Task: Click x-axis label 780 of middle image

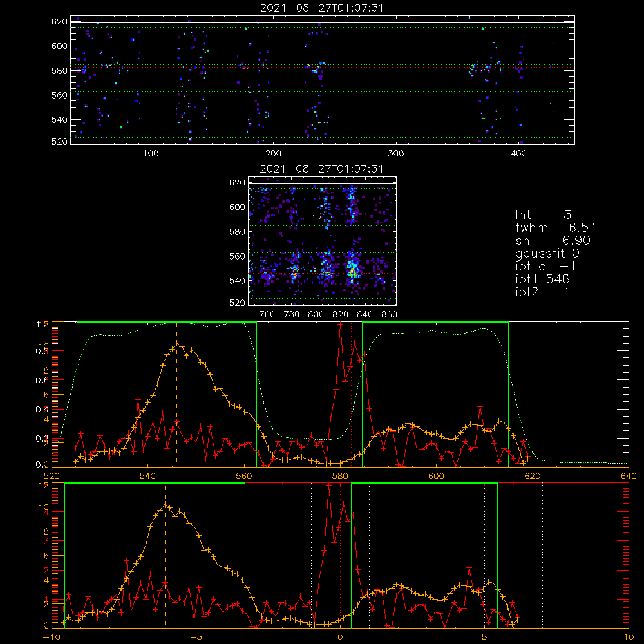Action: tap(292, 315)
